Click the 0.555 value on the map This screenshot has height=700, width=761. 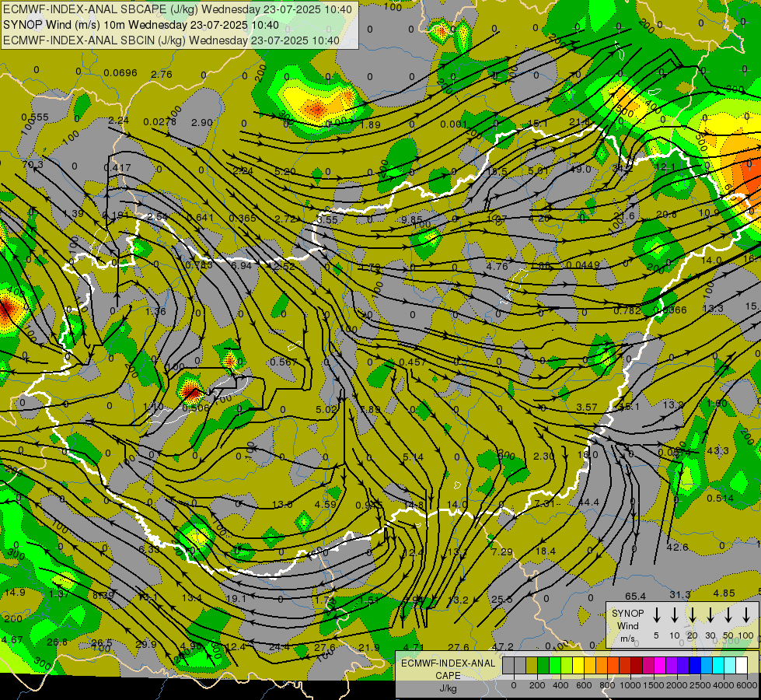click(35, 117)
